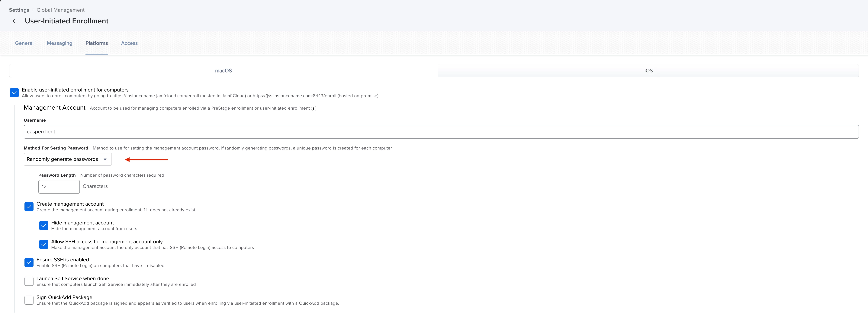The image size is (868, 328).
Task: Click Global Management breadcrumb text
Action: 61,10
